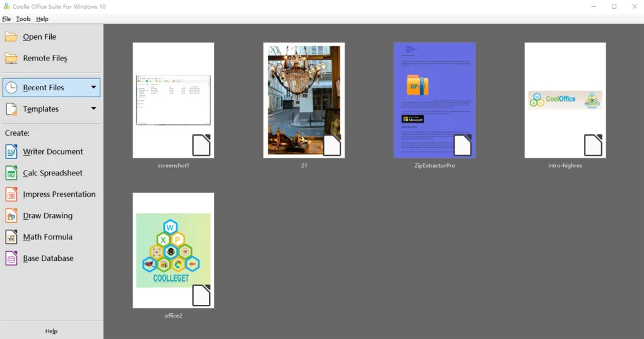Click document badge on office2 thumbnail
644x339 pixels.
(x=201, y=295)
